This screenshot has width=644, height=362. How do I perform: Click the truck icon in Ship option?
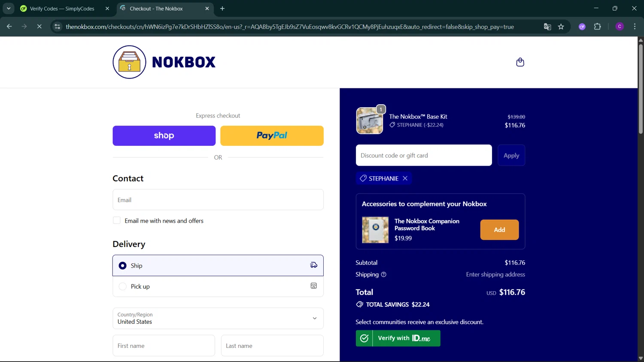(x=314, y=265)
